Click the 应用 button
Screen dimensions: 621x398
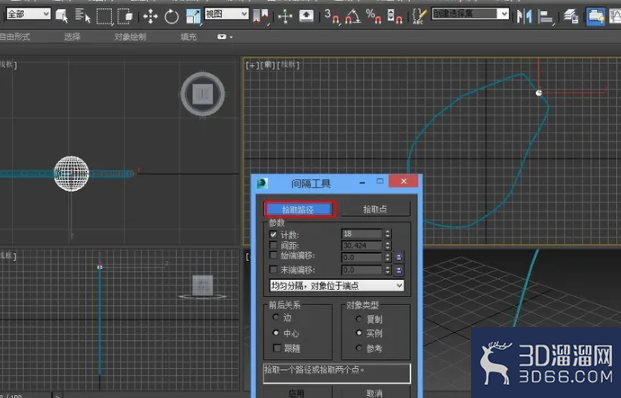(297, 392)
